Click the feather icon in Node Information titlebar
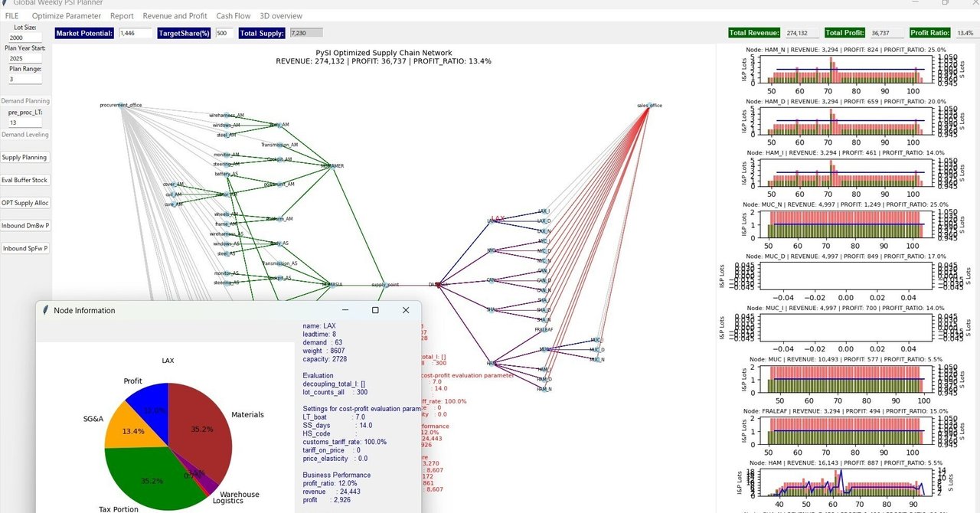The width and height of the screenshot is (980, 513). click(46, 310)
